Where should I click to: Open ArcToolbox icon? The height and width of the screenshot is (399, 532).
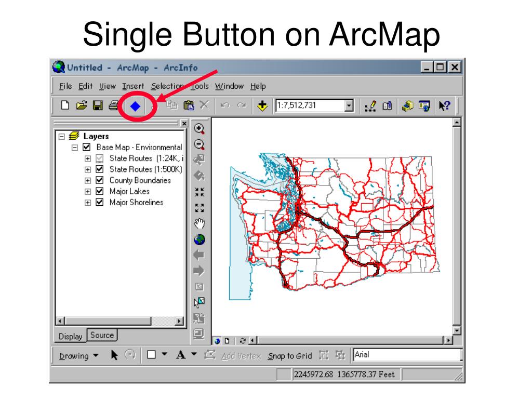[x=407, y=106]
